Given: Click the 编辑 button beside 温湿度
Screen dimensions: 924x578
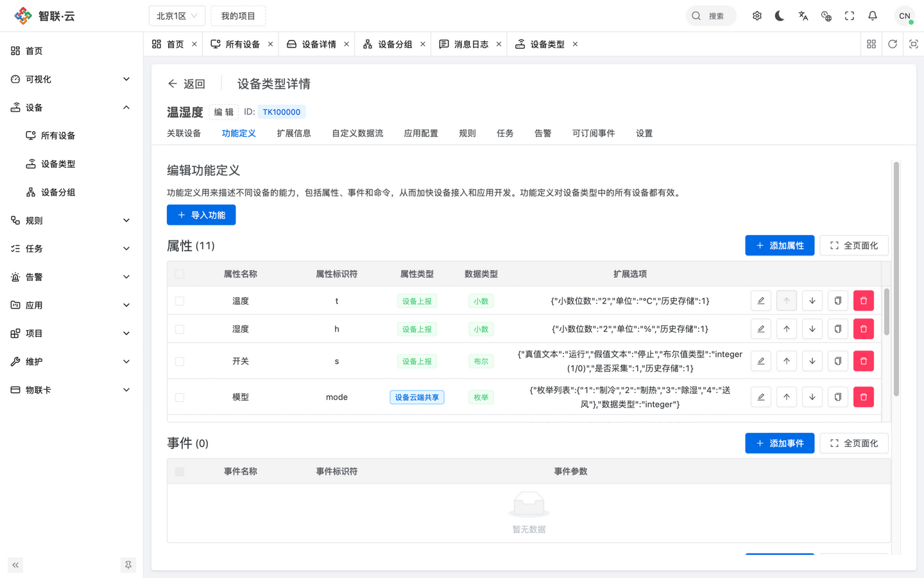Looking at the screenshot, I should point(224,112).
